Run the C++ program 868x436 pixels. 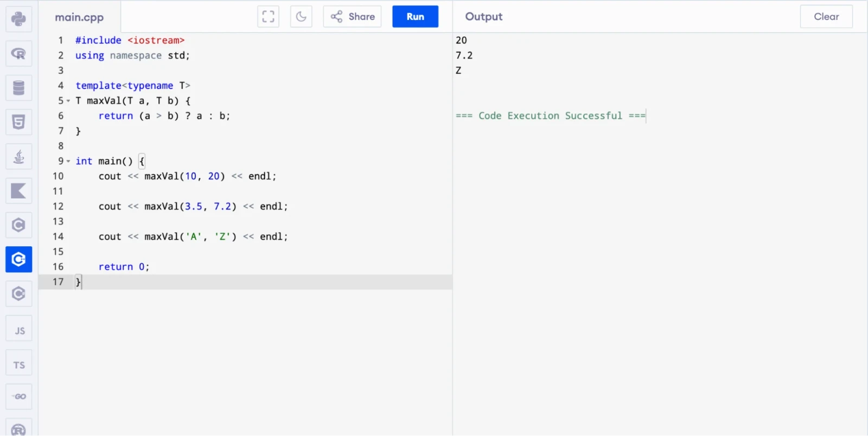415,16
